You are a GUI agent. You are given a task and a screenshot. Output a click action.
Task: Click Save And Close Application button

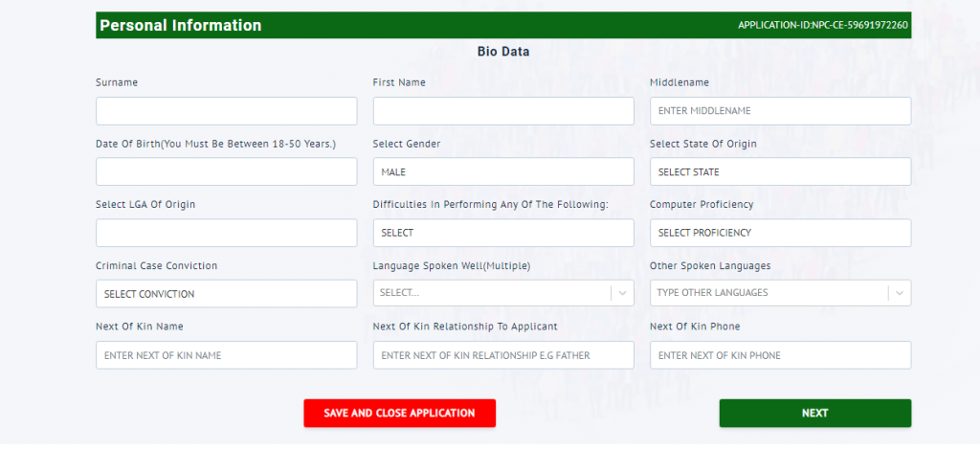pos(399,414)
